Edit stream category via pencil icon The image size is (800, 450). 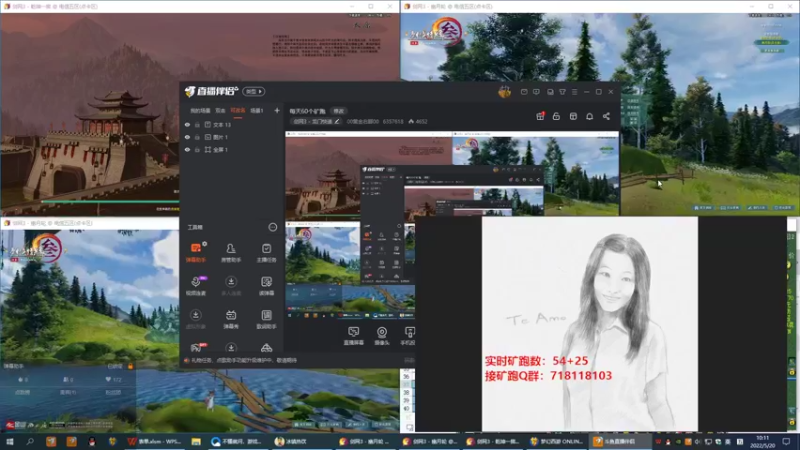(x=337, y=121)
